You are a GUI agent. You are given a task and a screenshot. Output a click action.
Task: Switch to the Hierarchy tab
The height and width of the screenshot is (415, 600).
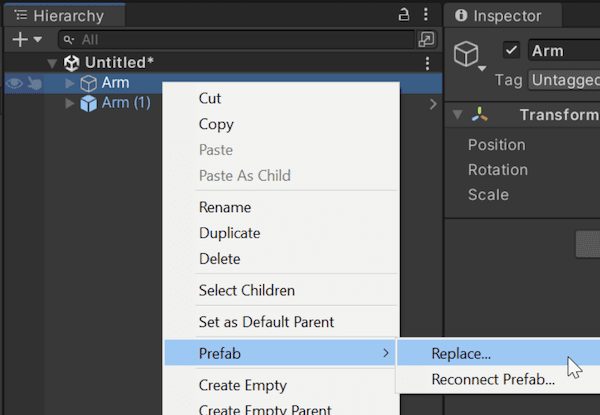click(64, 16)
